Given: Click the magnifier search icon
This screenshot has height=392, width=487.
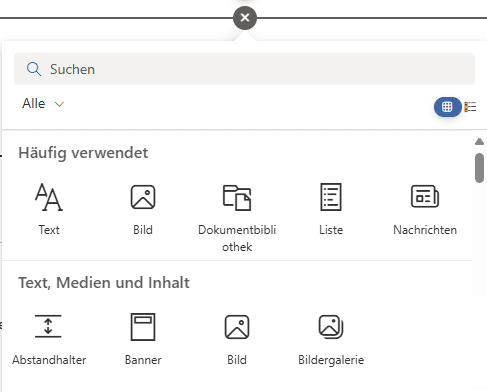Looking at the screenshot, I should (x=34, y=69).
